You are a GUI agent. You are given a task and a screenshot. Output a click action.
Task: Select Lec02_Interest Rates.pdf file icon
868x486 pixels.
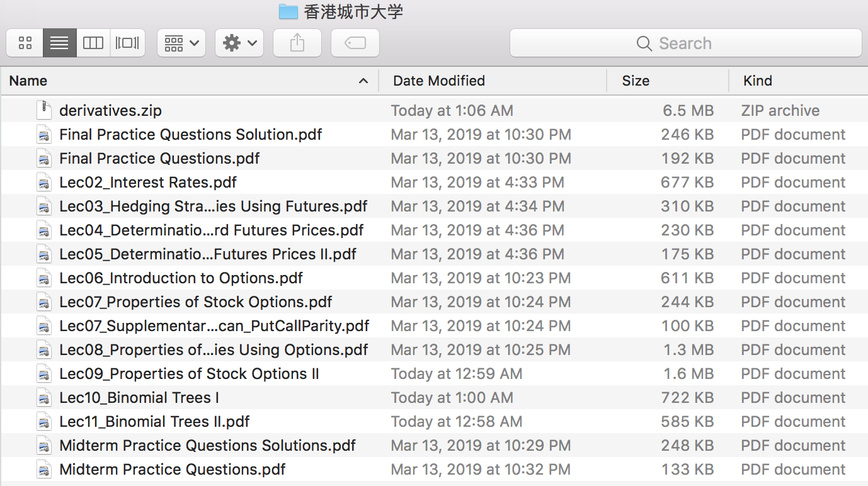(43, 183)
